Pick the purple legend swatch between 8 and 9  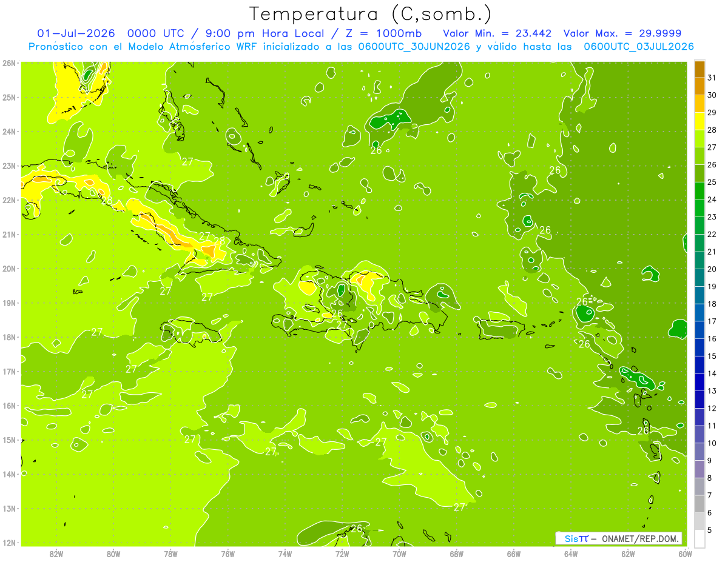699,469
